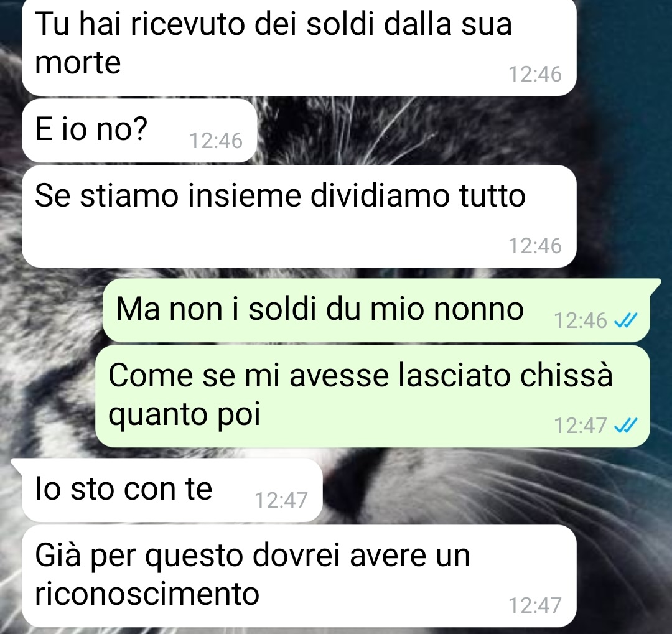
Task: Tap the 'Se stiamo insieme dividiamo tutto' message
Action: point(299,216)
